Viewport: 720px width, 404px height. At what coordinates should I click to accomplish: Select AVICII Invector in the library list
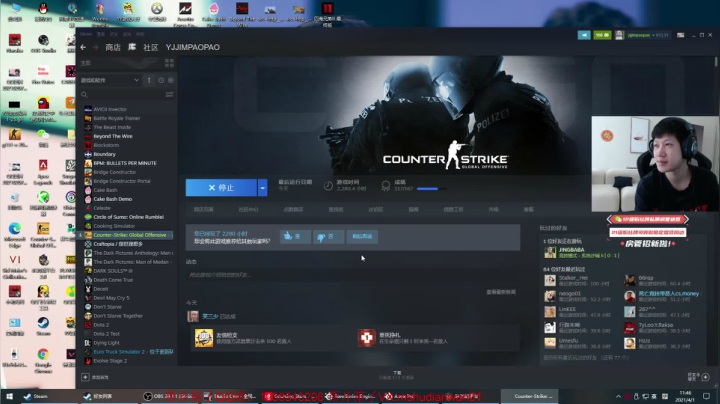tap(110, 109)
